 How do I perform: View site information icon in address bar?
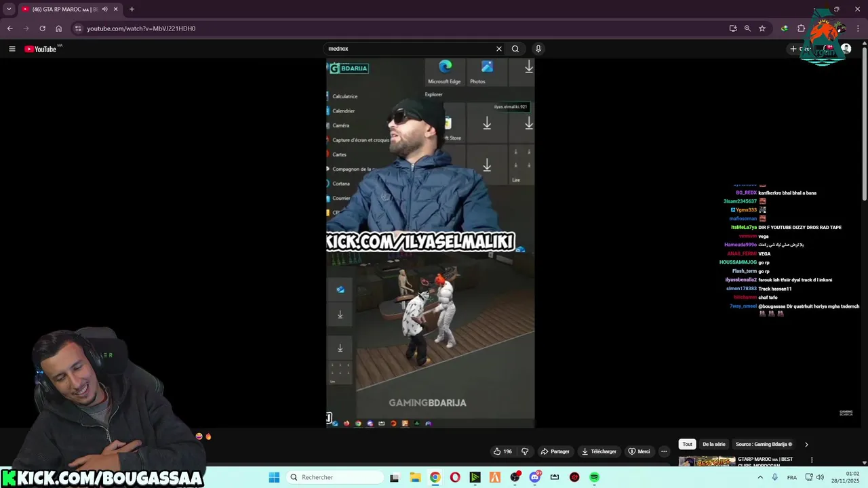click(78, 28)
